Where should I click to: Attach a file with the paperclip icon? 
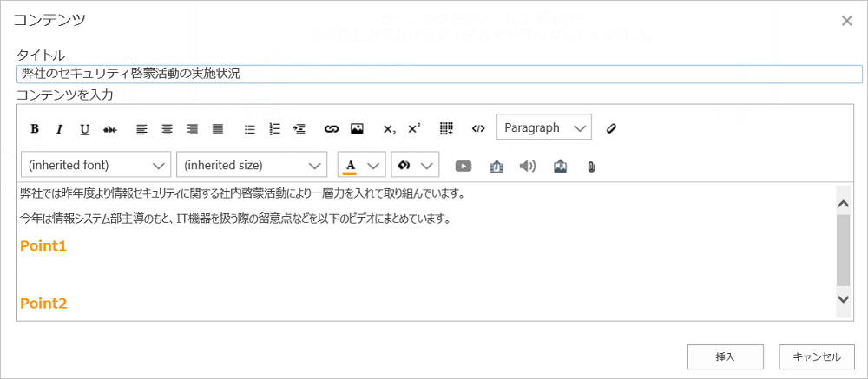[591, 166]
